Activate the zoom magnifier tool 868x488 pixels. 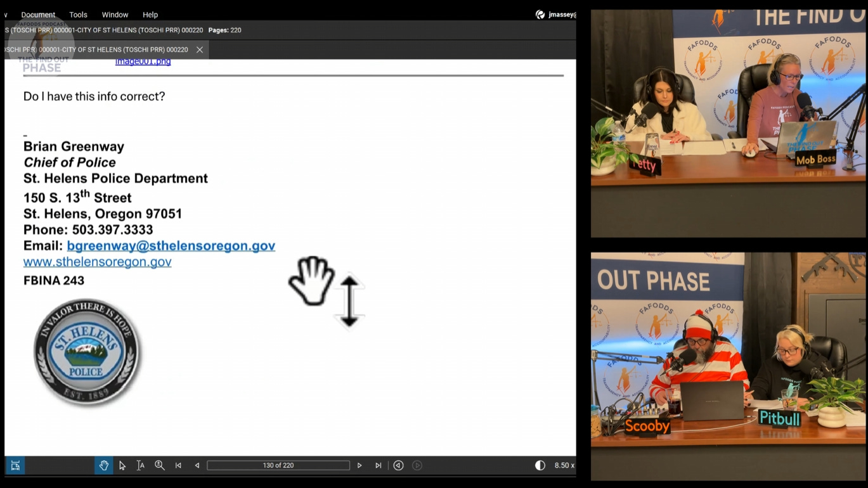pos(160,465)
